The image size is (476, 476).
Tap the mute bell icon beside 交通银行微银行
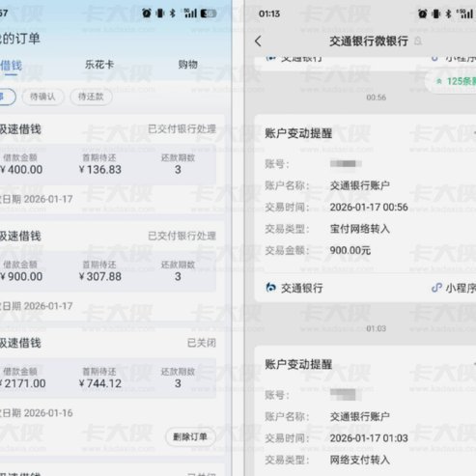(418, 42)
